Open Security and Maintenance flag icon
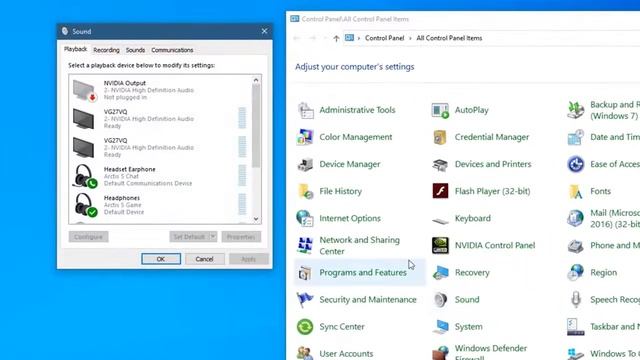640x360 pixels. (305, 300)
